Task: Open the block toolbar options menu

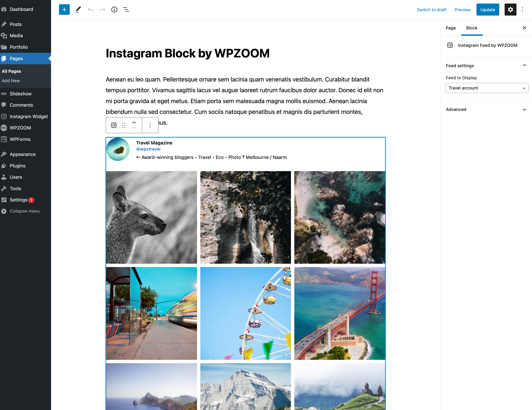Action: click(150, 125)
